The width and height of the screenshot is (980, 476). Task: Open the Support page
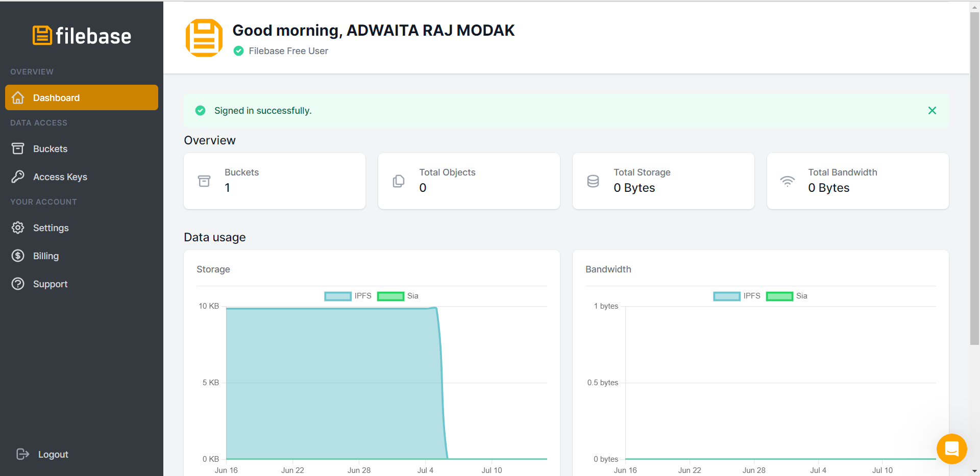click(x=82, y=284)
